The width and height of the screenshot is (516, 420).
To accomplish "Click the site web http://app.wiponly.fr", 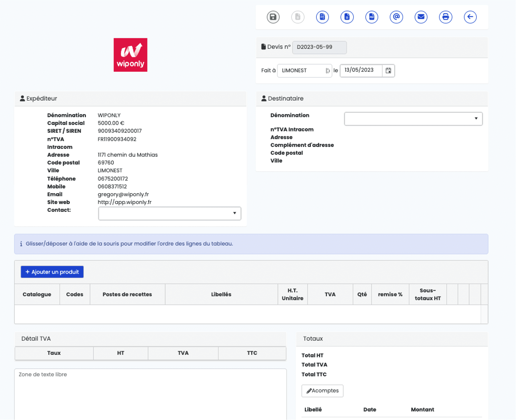I will (124, 202).
